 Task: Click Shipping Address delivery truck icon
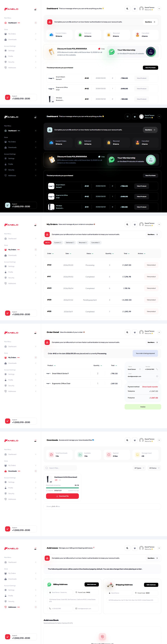click(x=110, y=585)
